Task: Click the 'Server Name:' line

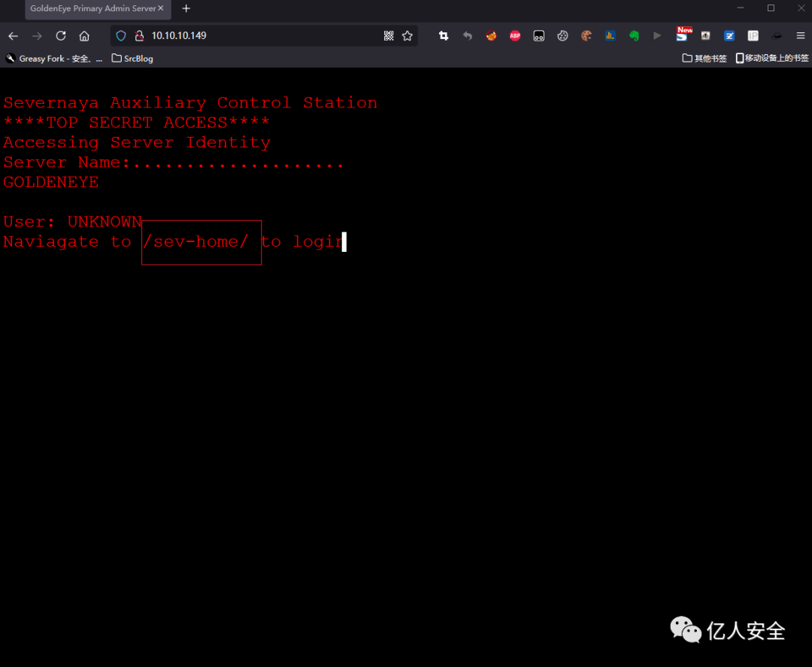Action: 173,162
